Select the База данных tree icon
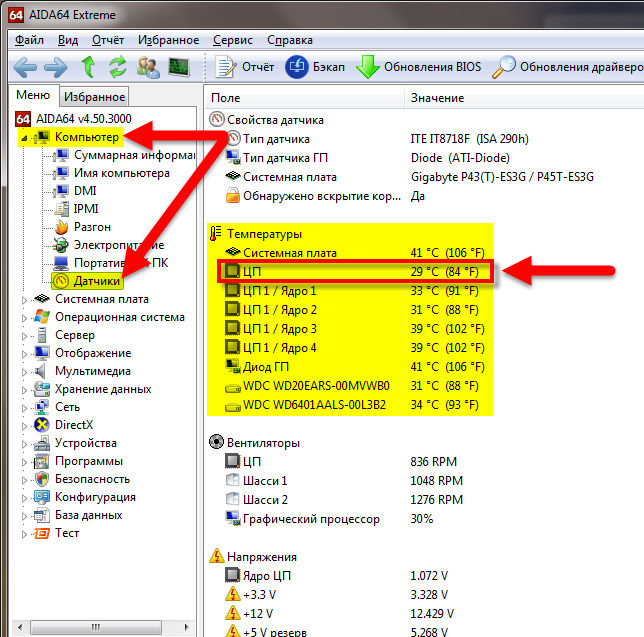This screenshot has width=644, height=637. 41,515
